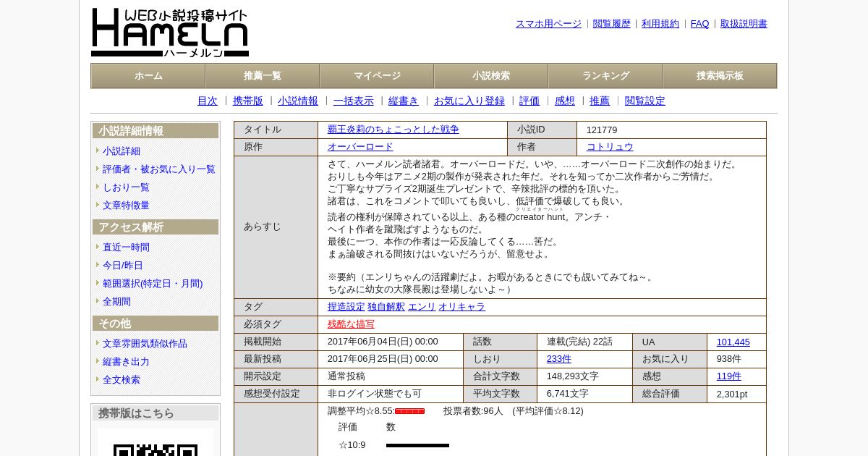The image size is (868, 456).
Task: Click the black ☆10 vote count bar
Action: pos(417,446)
